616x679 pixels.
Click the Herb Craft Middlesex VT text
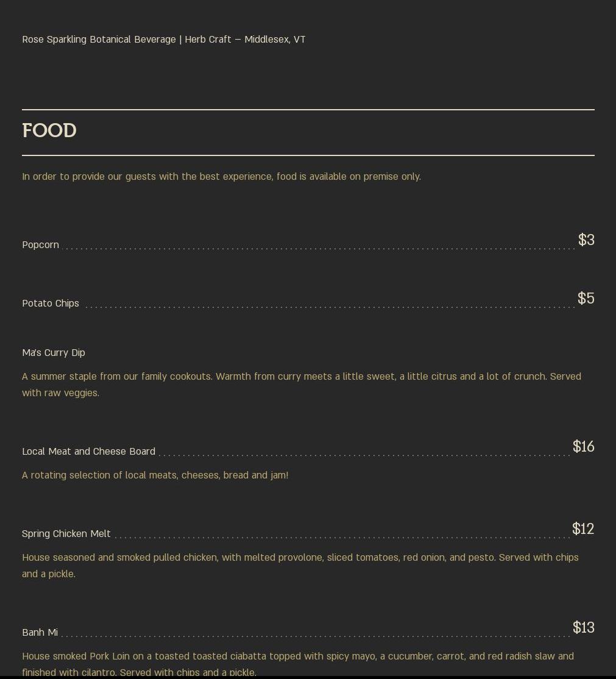[245, 40]
